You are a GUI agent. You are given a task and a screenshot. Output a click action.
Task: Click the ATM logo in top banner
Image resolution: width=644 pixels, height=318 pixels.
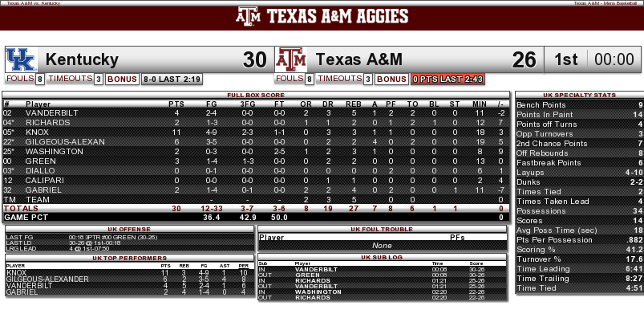point(248,16)
